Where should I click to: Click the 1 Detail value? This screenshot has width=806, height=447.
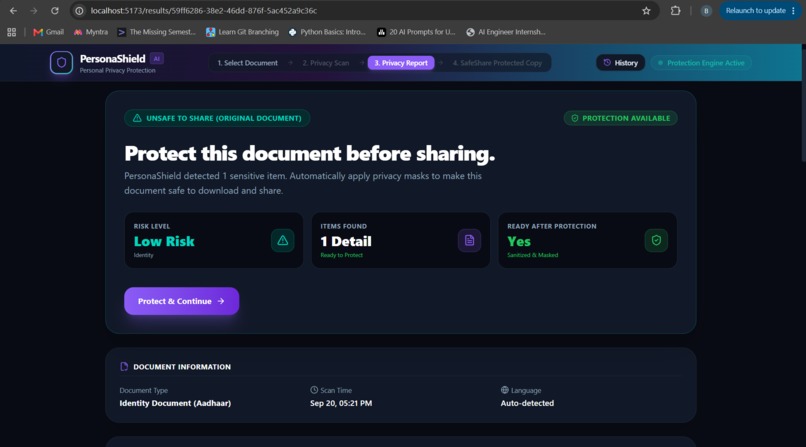point(346,241)
